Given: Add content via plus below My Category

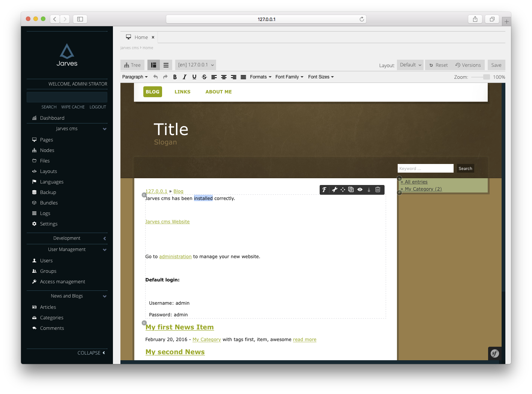Looking at the screenshot, I should (399, 192).
